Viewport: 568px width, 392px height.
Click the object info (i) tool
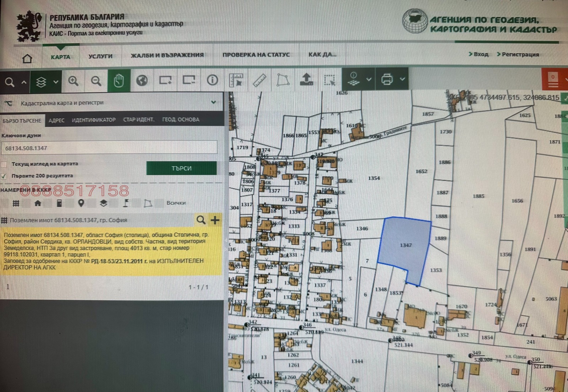(212, 81)
